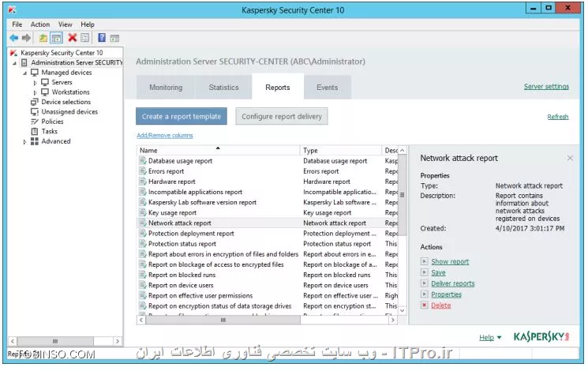
Task: Click the toolbar Properties sheet icon
Action: [85, 38]
